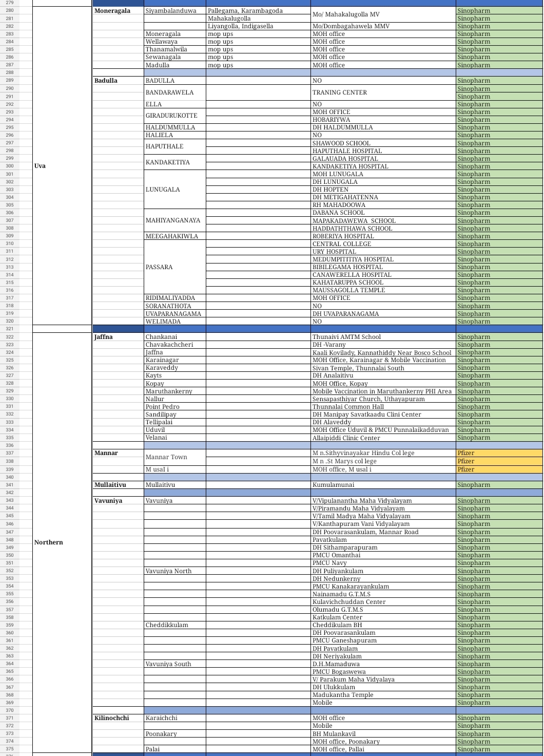The height and width of the screenshot is (756, 544).
Task: Select the "SORANATHOTA" cell
Action: [x=174, y=306]
